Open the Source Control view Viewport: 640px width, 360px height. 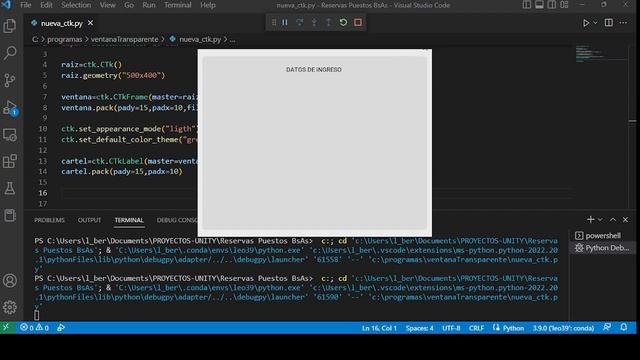[10, 80]
